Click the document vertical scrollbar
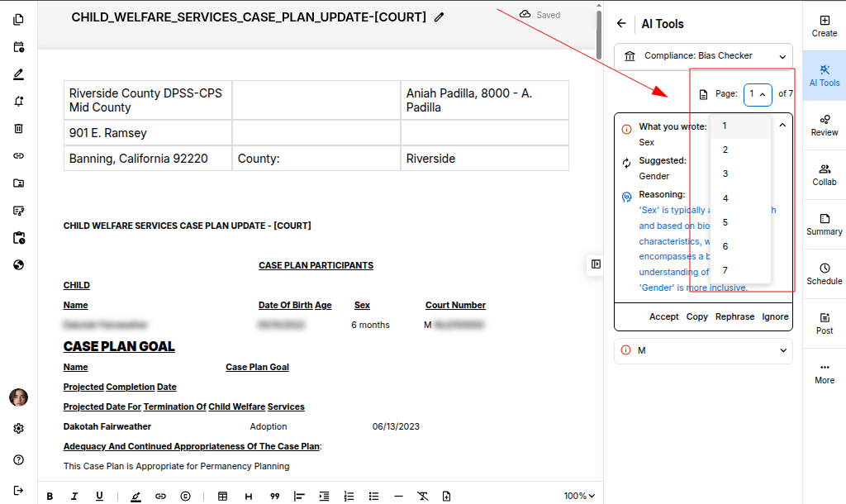This screenshot has height=504, width=846. (599, 33)
